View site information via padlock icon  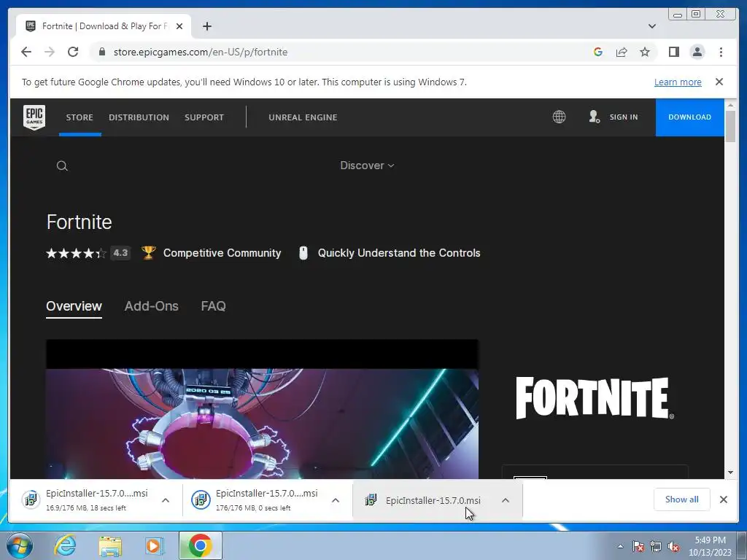101,52
